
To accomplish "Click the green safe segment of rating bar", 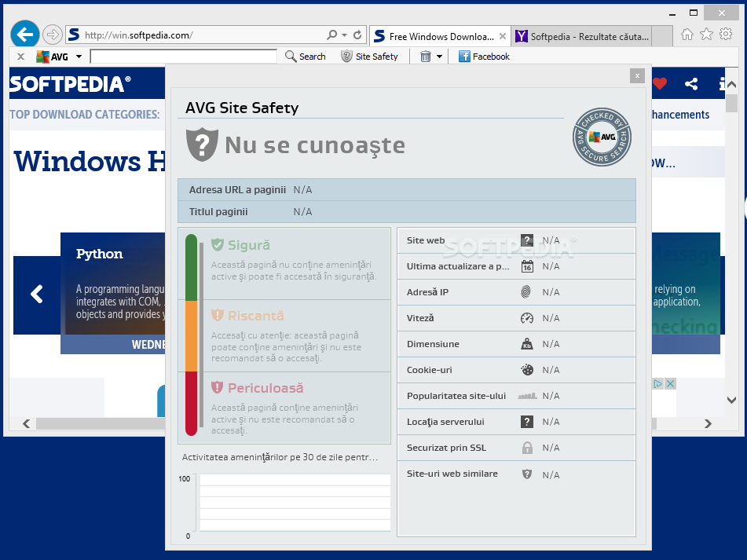I will click(191, 268).
